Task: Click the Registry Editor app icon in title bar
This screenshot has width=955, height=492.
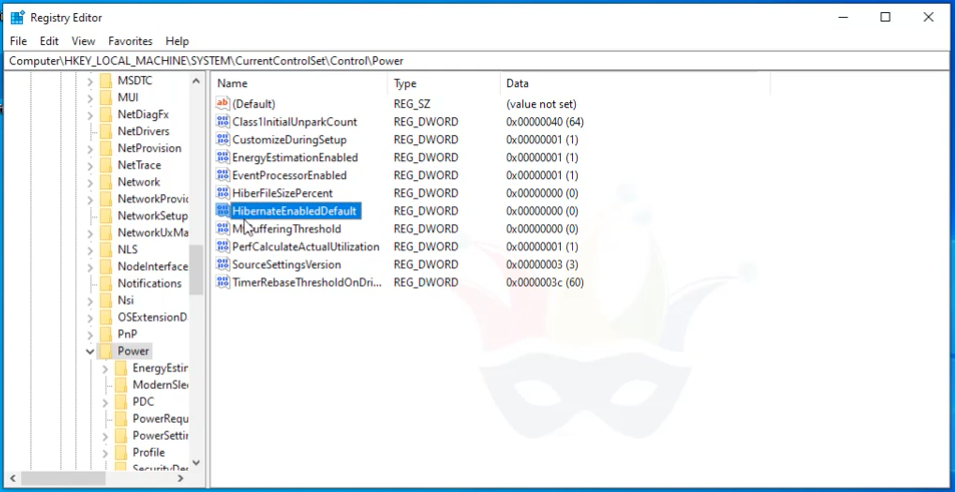Action: click(x=17, y=17)
